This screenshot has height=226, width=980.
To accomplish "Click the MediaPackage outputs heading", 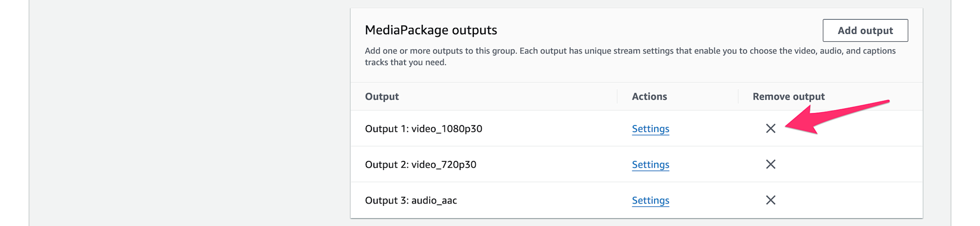I will (x=431, y=30).
